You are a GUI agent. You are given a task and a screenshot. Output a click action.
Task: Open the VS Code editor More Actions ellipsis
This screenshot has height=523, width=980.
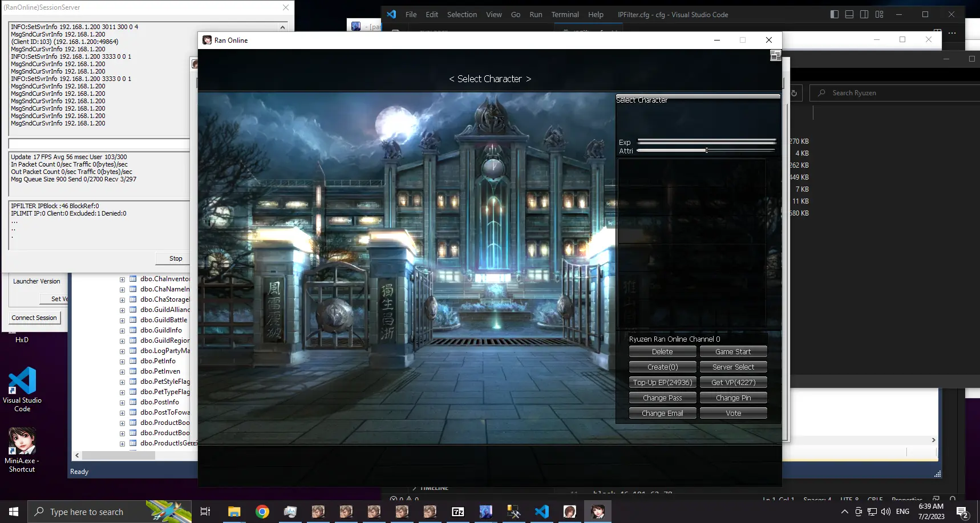[x=952, y=33]
